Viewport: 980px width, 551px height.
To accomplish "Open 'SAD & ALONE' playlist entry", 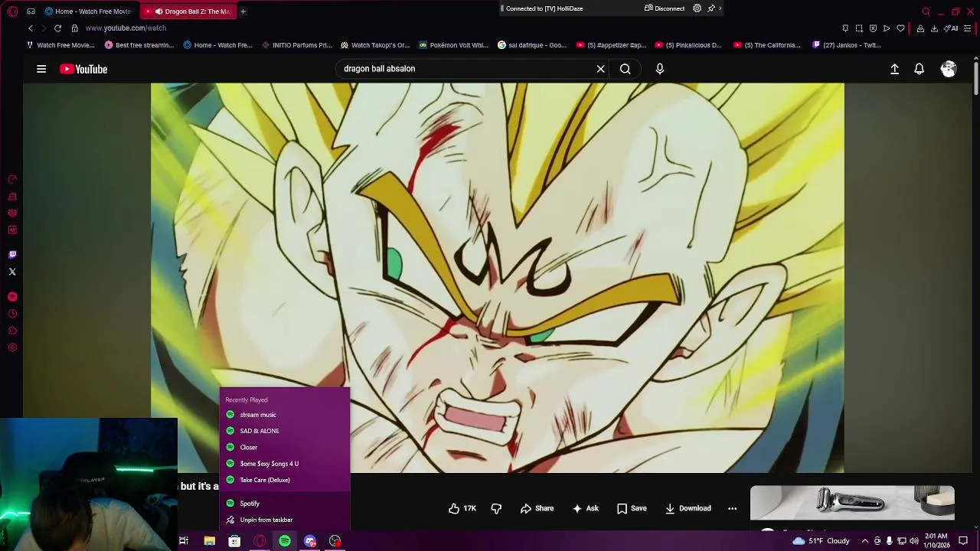I will pos(285,431).
